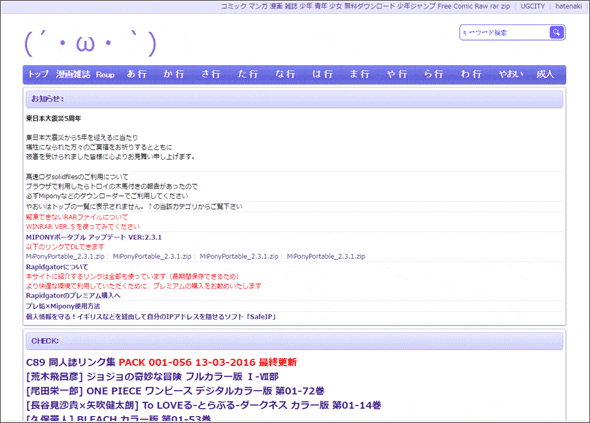Click Rapidgatorのプレミアム購入へ link
This screenshot has width=590, height=423.
73,295
